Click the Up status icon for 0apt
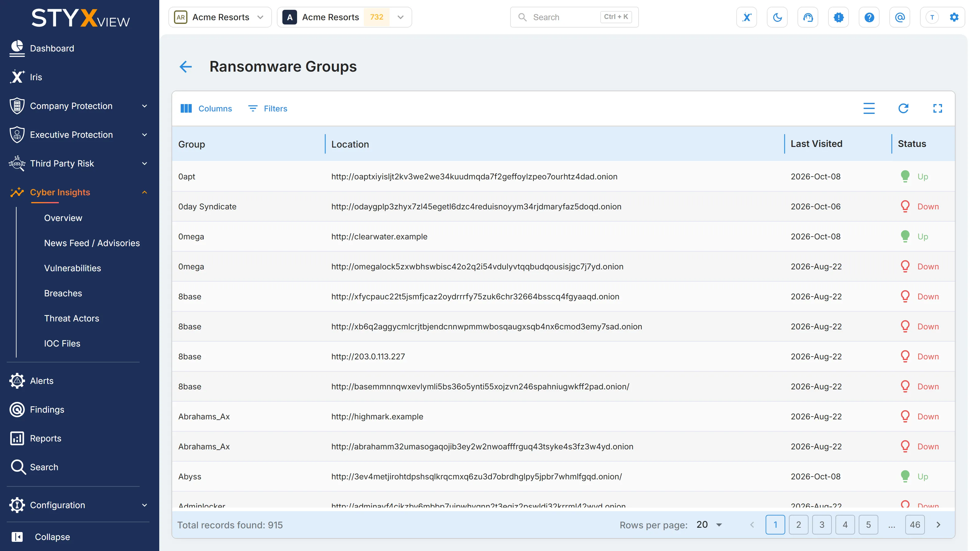Image resolution: width=980 pixels, height=551 pixels. [x=905, y=176]
